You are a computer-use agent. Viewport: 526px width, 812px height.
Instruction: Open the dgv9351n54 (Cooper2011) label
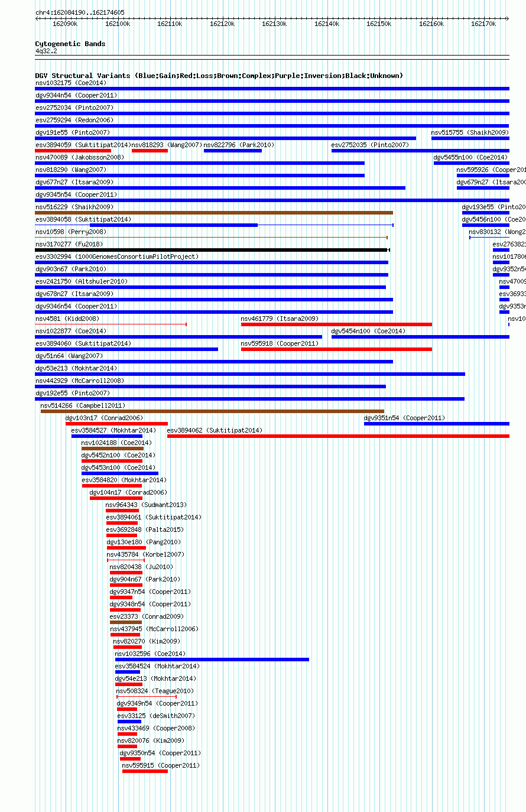pyautogui.click(x=404, y=418)
